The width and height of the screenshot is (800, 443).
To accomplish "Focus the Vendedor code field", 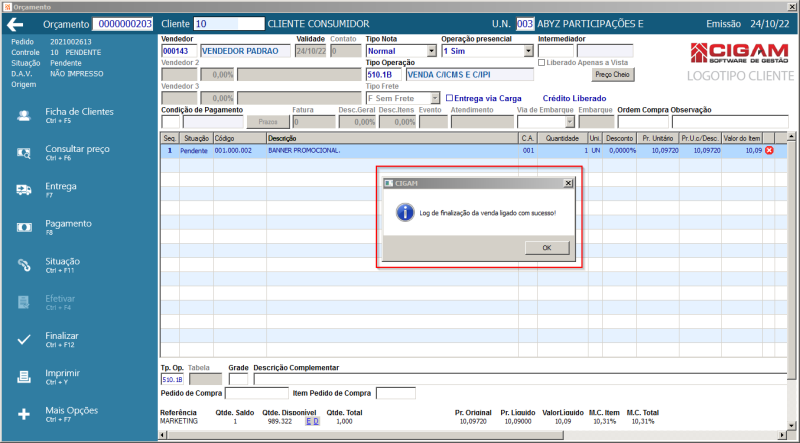I will pos(180,51).
